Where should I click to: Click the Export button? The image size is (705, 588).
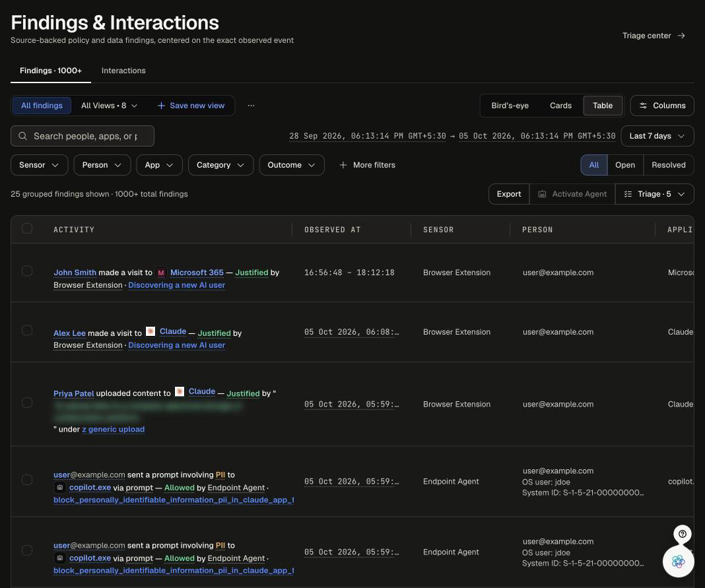pyautogui.click(x=509, y=194)
